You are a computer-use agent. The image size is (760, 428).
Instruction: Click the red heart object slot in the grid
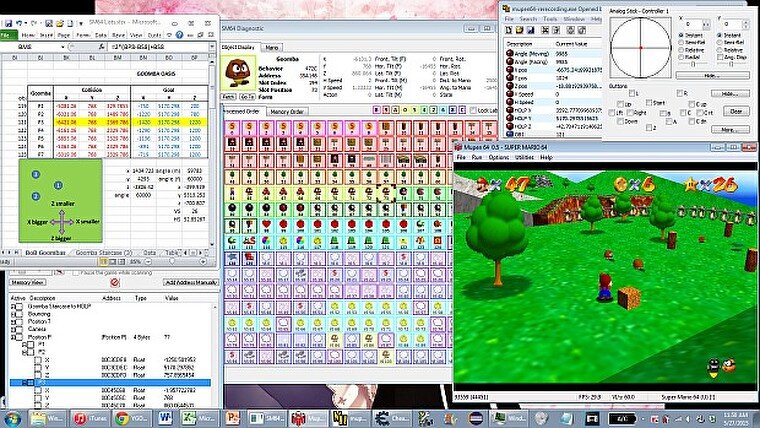point(266,225)
